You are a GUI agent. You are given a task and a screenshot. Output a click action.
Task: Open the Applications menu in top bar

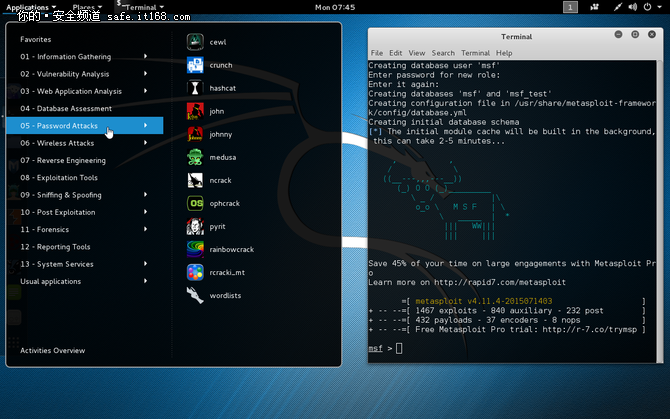pos(31,7)
